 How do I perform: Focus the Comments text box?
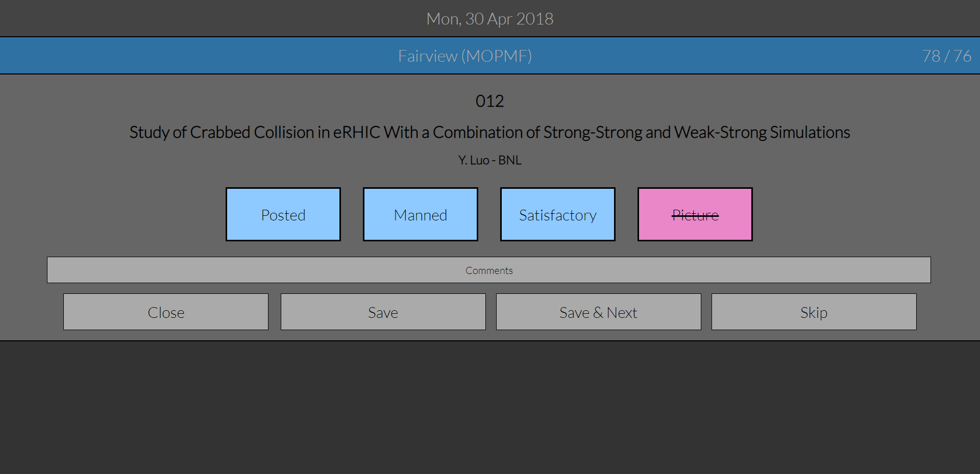click(x=488, y=270)
